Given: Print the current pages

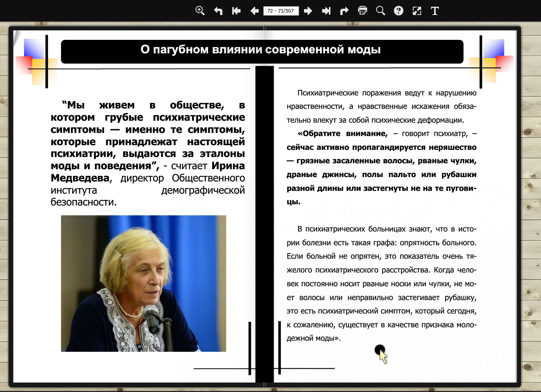Looking at the screenshot, I should click(362, 11).
